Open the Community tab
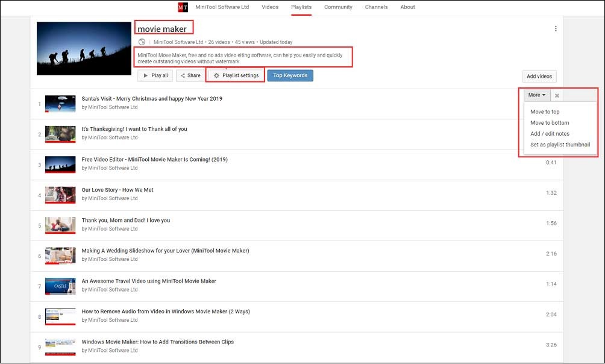The height and width of the screenshot is (364, 605). (x=338, y=7)
